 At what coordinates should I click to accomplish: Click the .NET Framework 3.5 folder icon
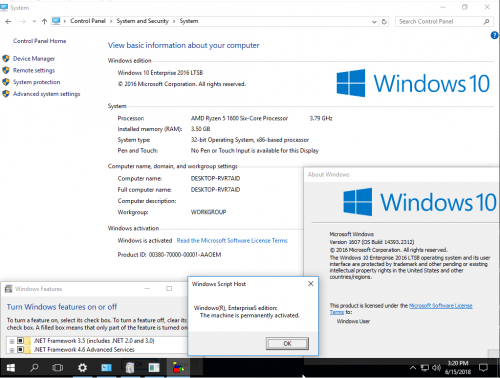28,341
